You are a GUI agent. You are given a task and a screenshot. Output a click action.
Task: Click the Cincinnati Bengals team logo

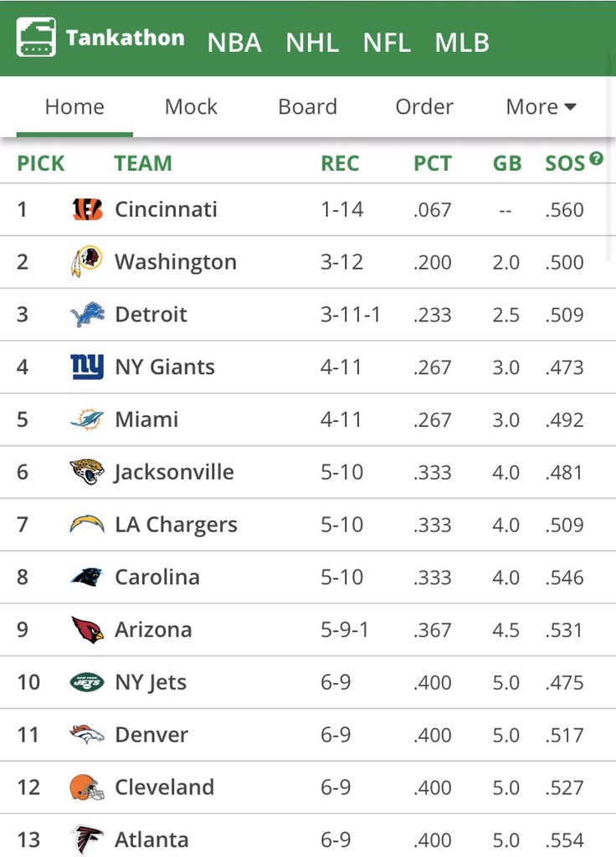click(x=87, y=209)
